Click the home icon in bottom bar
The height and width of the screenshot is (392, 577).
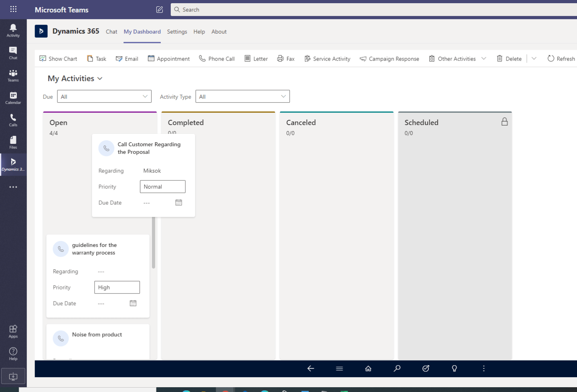(368, 368)
